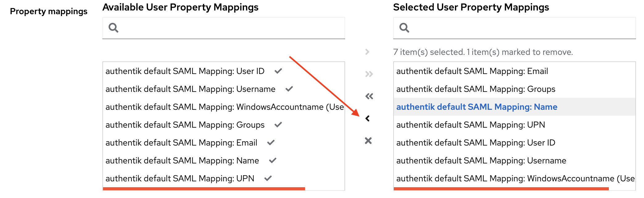The height and width of the screenshot is (198, 644).
Task: Select the Groups entry in Selected mappings
Action: (514, 89)
